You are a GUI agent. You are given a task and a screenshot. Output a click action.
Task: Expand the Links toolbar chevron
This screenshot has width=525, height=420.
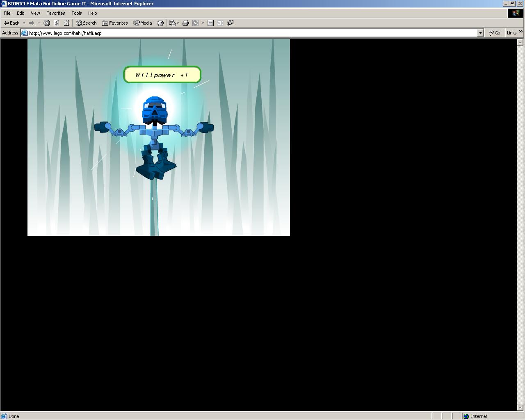coord(521,32)
